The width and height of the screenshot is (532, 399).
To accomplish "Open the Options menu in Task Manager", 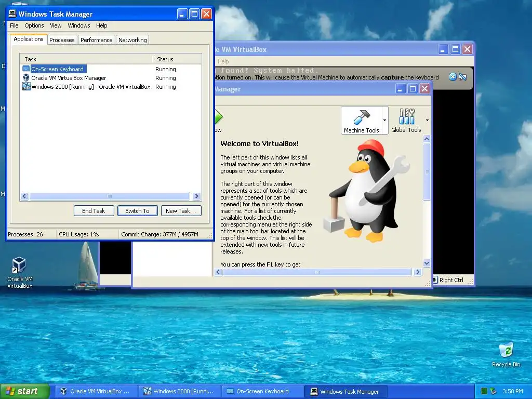I will point(34,25).
